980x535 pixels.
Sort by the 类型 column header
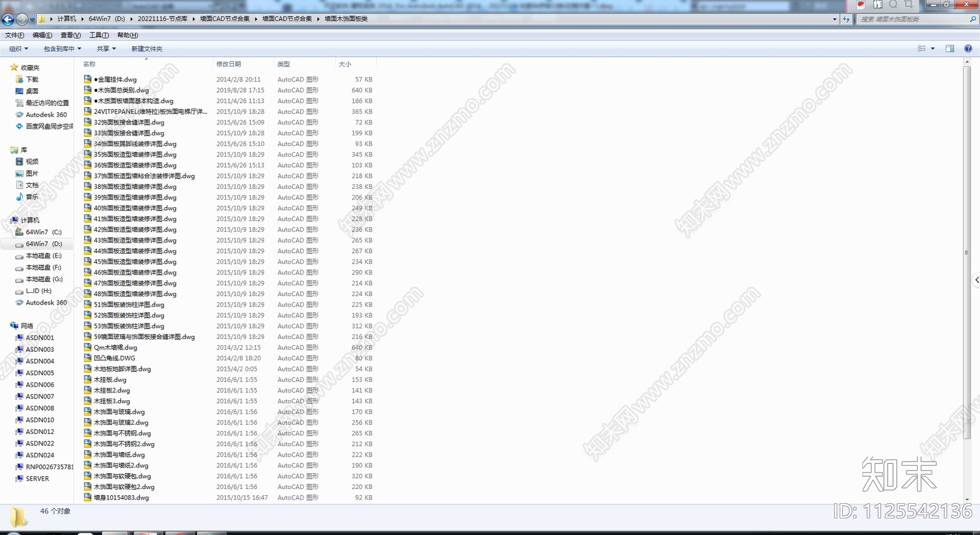(284, 64)
